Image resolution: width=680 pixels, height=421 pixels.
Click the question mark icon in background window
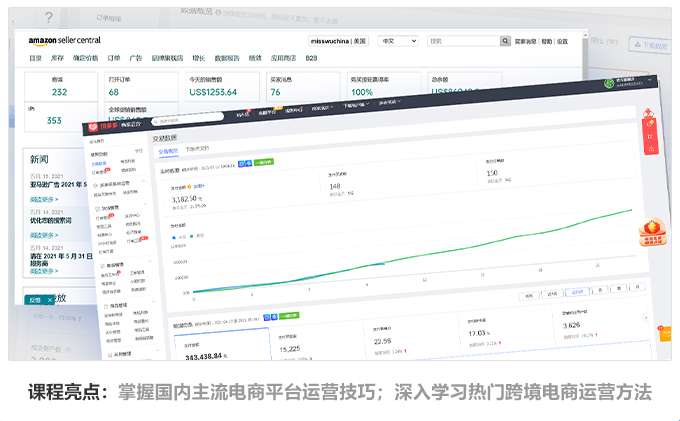tap(49, 17)
